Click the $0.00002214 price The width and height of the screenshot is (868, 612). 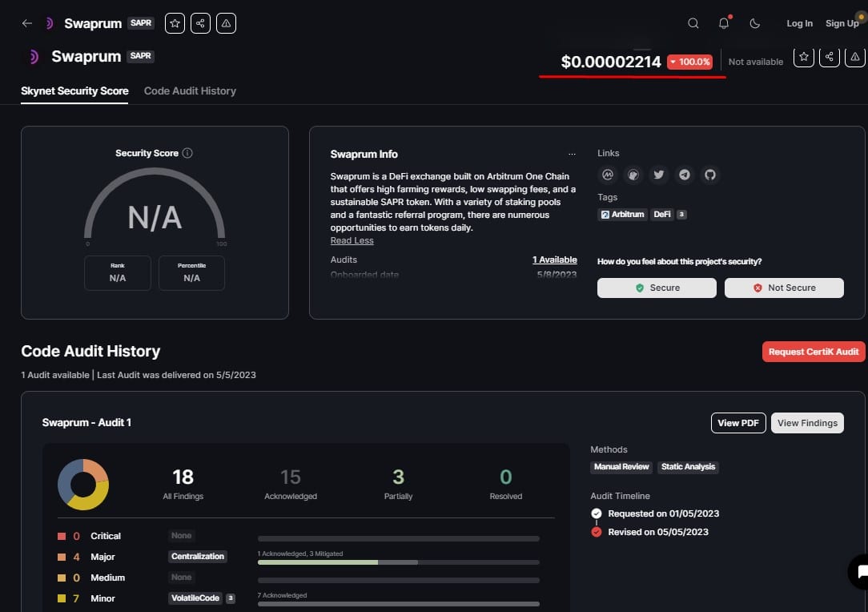tap(611, 62)
